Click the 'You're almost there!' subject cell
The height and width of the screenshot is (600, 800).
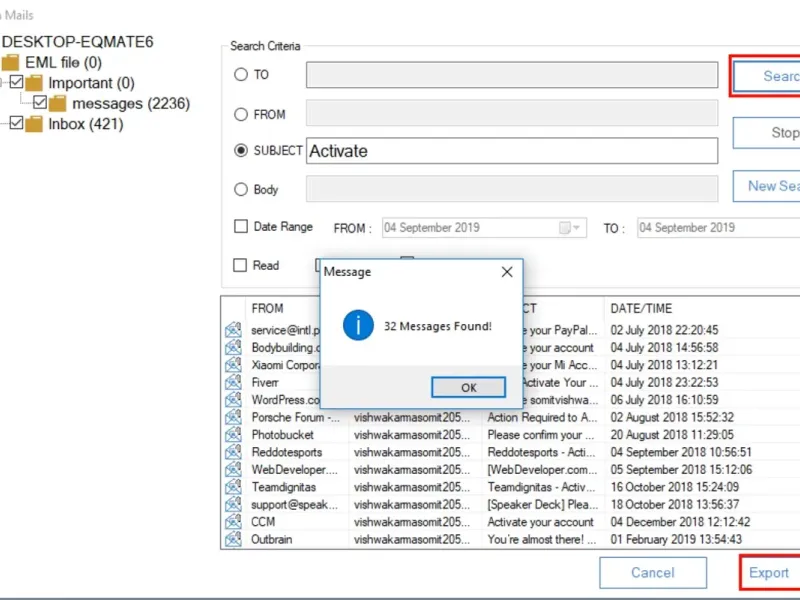point(541,539)
